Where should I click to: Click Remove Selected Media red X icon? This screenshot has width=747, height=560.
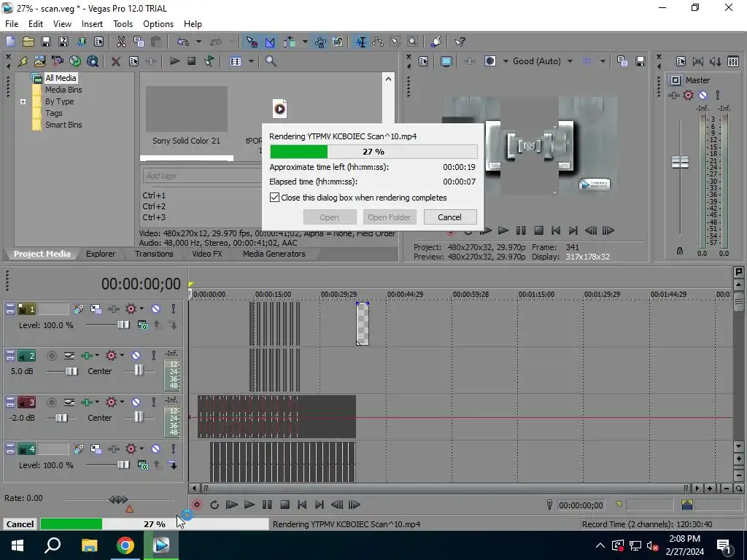(116, 61)
